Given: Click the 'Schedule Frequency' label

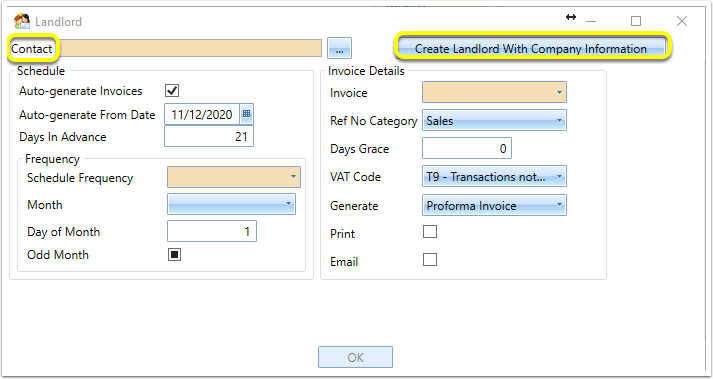Looking at the screenshot, I should point(80,178).
